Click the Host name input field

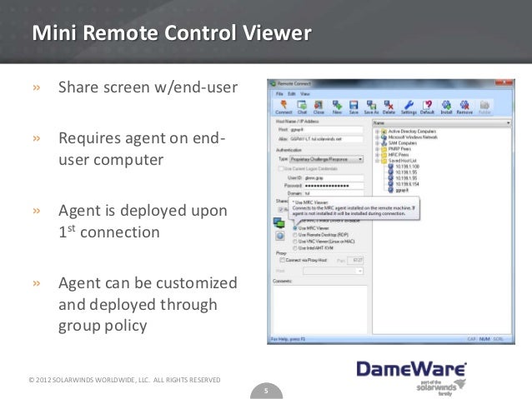point(326,129)
